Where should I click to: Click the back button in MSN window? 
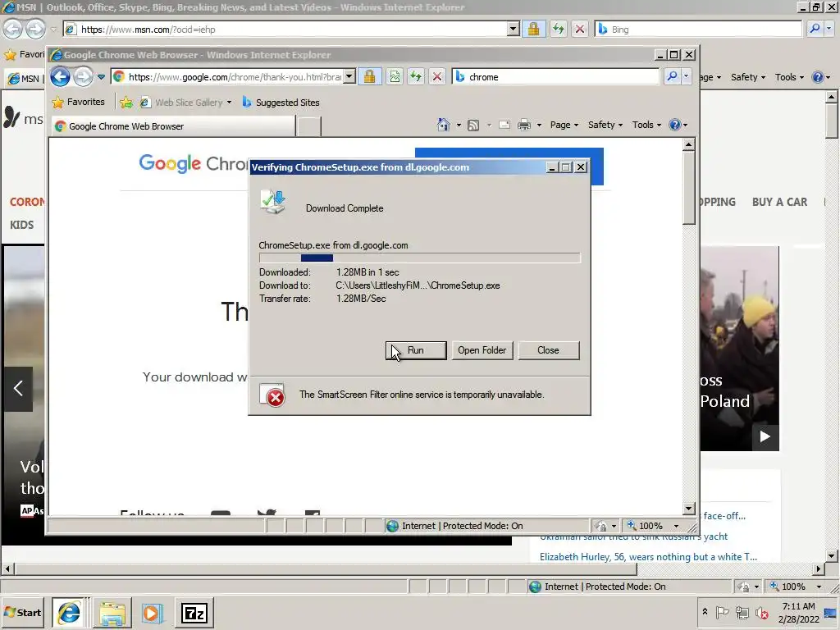point(13,29)
